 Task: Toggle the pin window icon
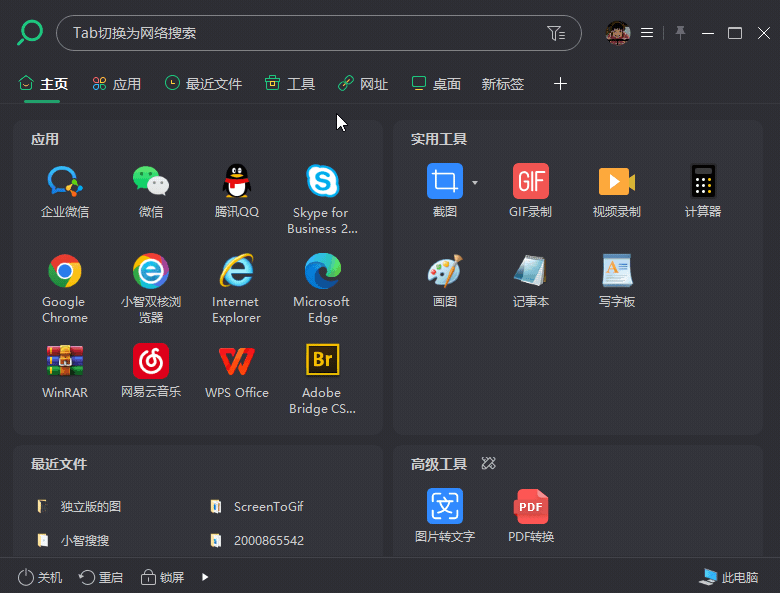coord(680,33)
